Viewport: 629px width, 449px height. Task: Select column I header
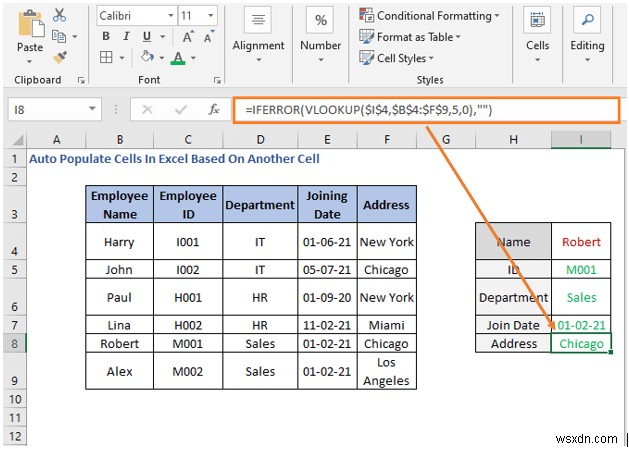tap(581, 140)
